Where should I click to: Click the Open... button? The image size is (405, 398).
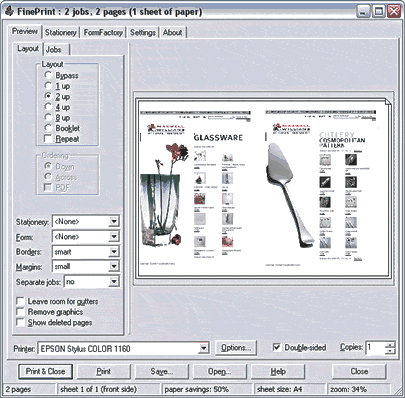(220, 371)
